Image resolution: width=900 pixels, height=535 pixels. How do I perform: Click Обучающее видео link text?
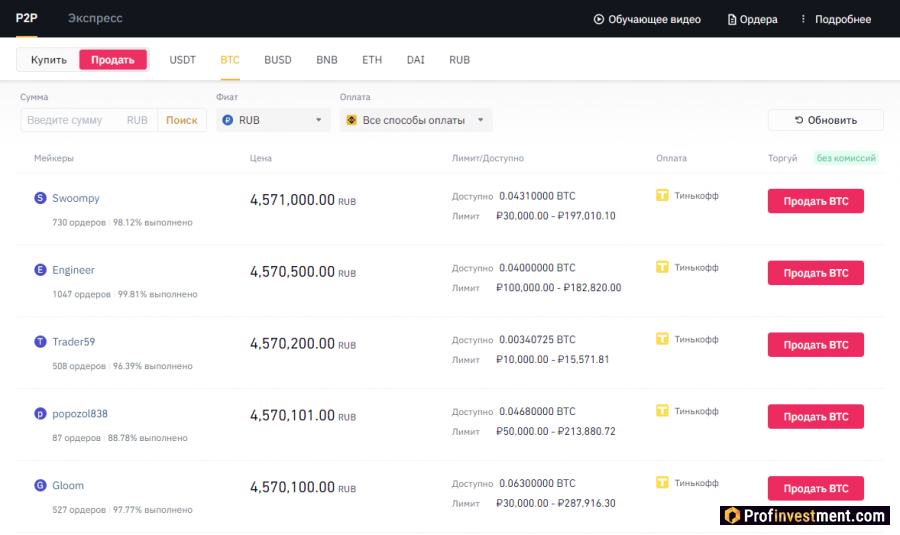point(654,19)
